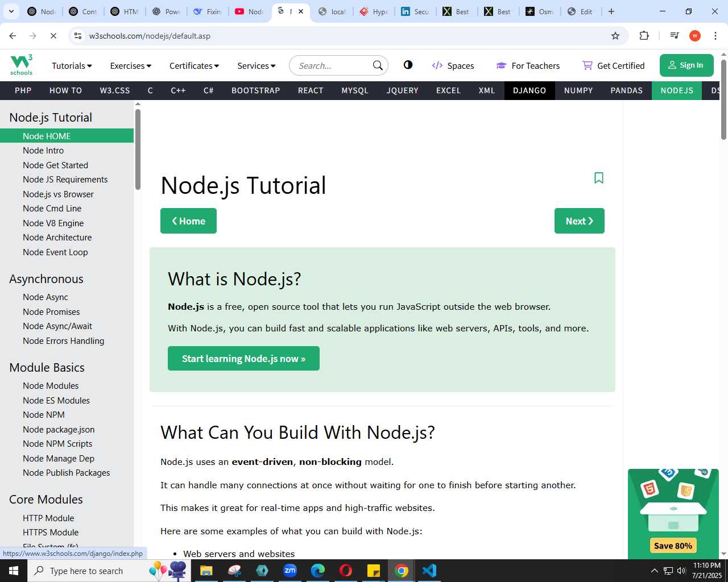The width and height of the screenshot is (728, 582).
Task: Select PANDAS in topic bar
Action: point(627,90)
